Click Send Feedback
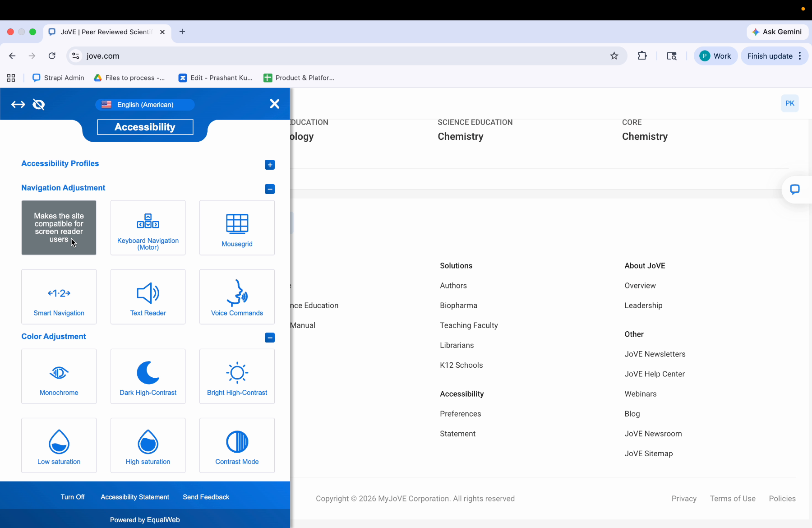 [x=206, y=497]
